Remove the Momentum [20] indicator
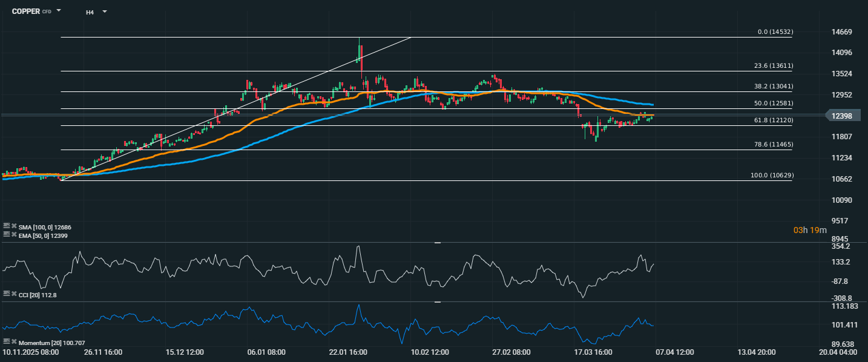Image resolution: width=868 pixels, height=362 pixels. [14, 341]
